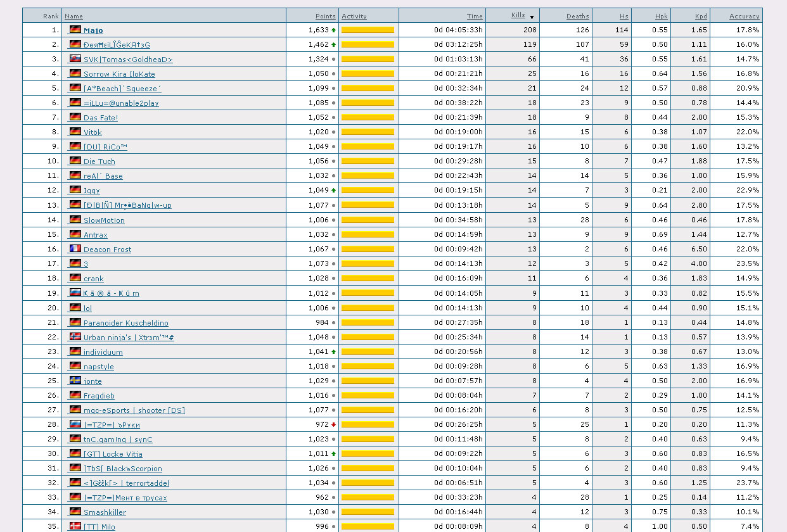Click the green up arrow beside individuum's points

pos(333,351)
